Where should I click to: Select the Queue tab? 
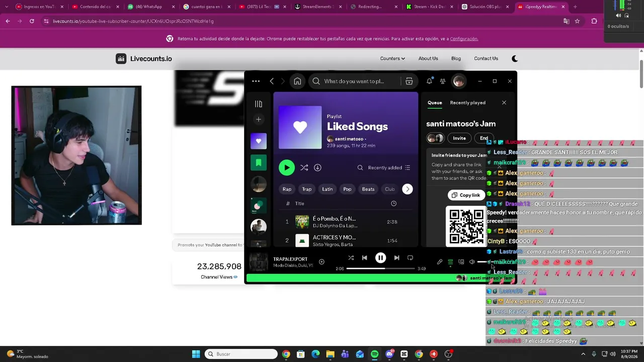[x=435, y=103]
